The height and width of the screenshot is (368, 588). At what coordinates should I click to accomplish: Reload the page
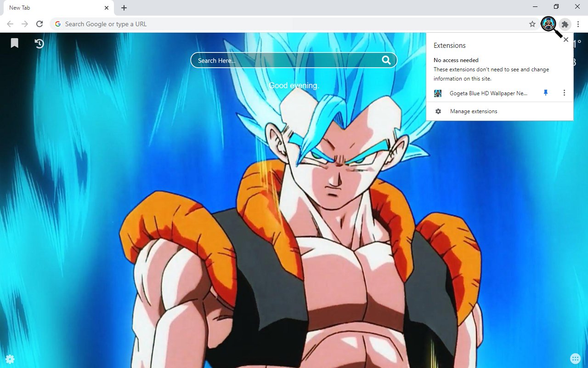click(x=40, y=24)
